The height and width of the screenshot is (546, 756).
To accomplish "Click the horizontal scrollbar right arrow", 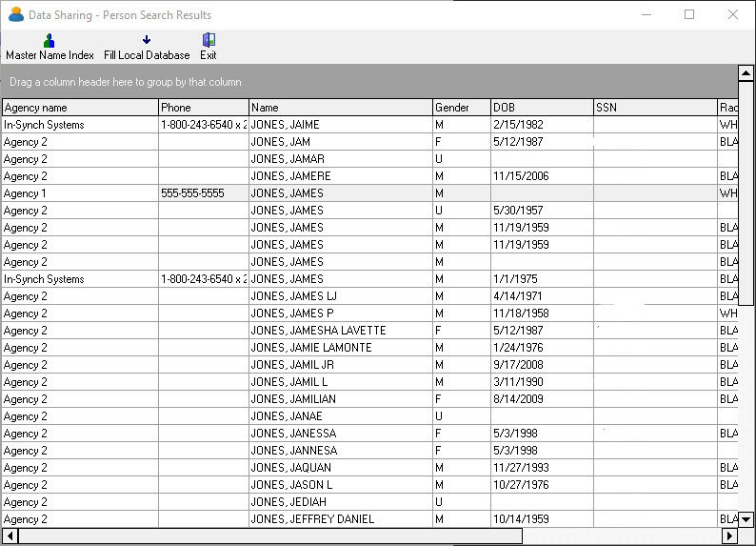I will 730,536.
